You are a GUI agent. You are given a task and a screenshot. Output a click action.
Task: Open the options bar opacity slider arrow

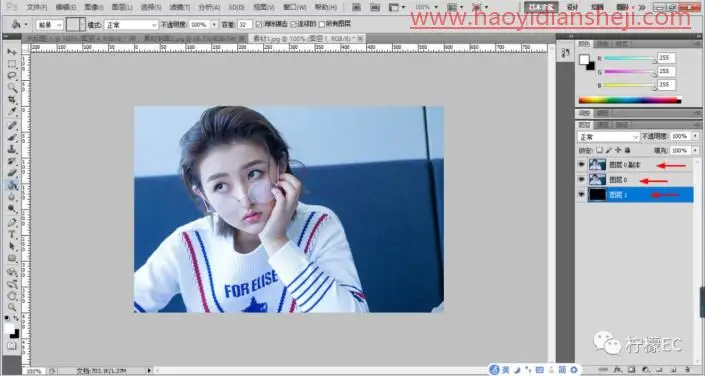click(214, 25)
